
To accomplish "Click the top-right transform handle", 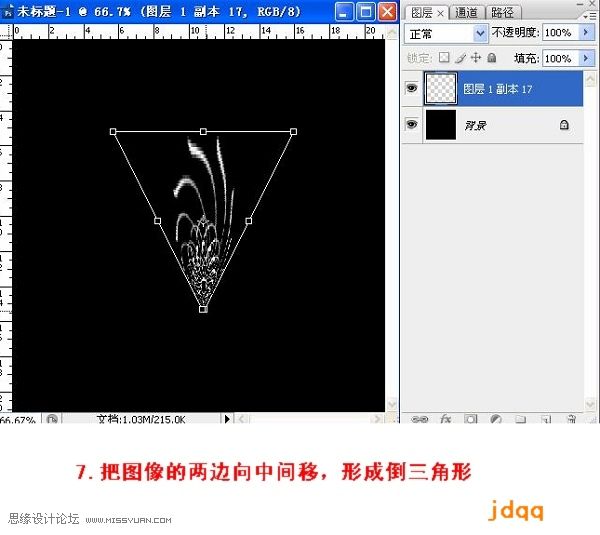I will [x=293, y=132].
